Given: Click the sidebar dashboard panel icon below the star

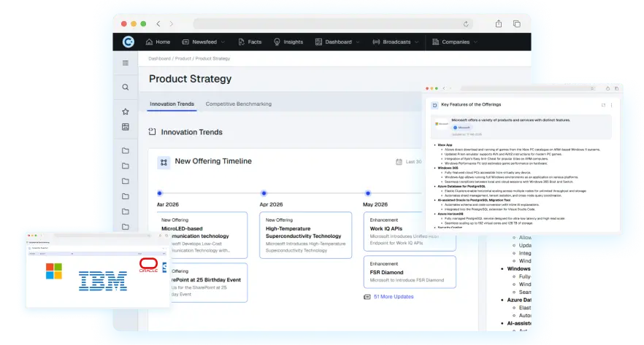Looking at the screenshot, I should tap(126, 127).
